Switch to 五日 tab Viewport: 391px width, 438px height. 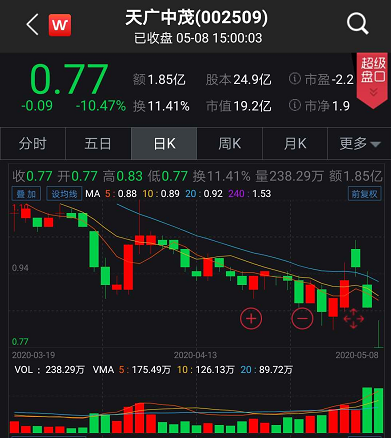click(98, 144)
